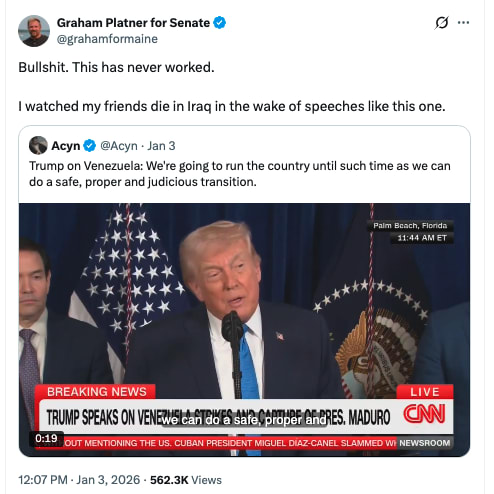
Task: Open the Grok slashed-circle icon
Action: point(442,23)
